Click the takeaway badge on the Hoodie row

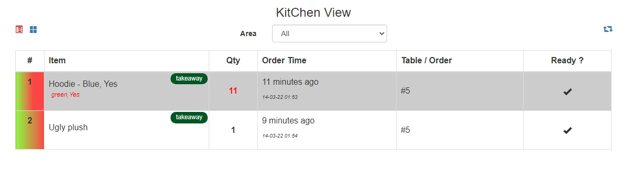coord(189,78)
